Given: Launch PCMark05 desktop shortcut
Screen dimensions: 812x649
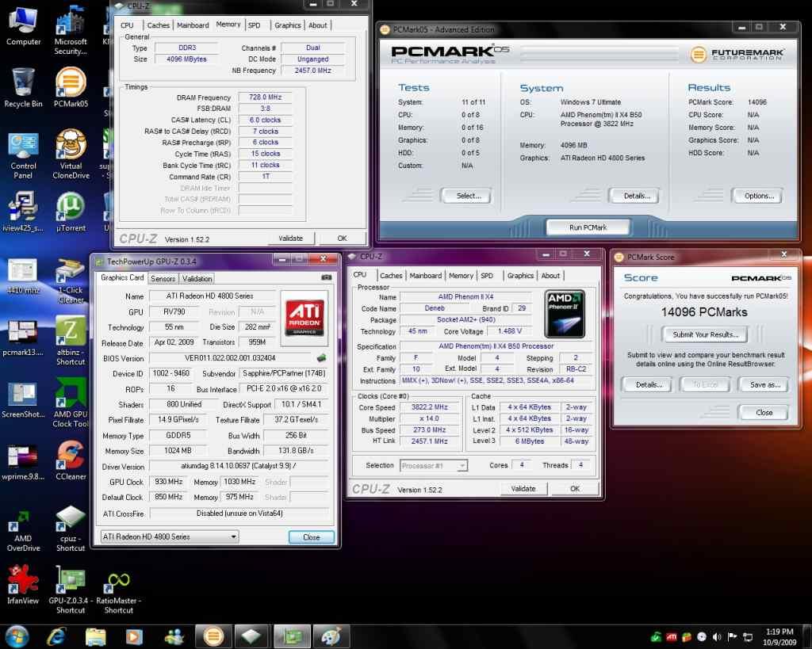Looking at the screenshot, I should tap(71, 87).
